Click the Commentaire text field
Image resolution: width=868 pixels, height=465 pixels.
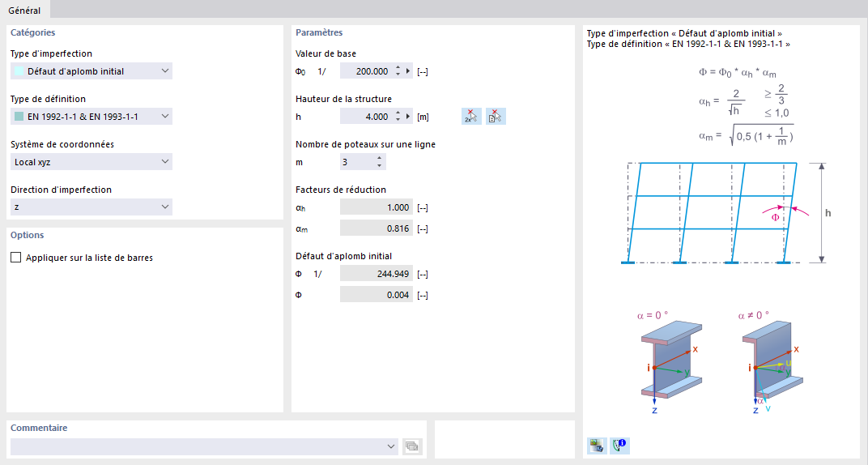197,446
